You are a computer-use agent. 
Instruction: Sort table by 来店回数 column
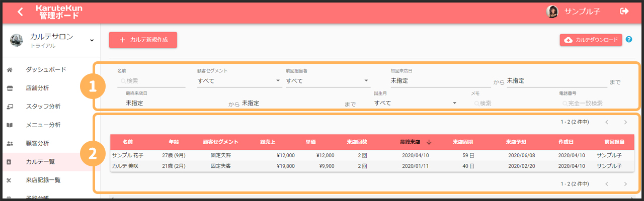click(357, 142)
